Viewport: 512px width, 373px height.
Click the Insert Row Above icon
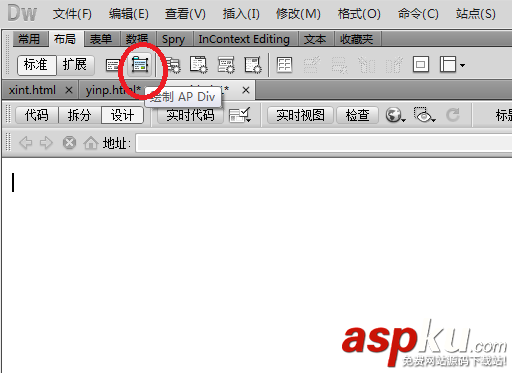tap(312, 65)
